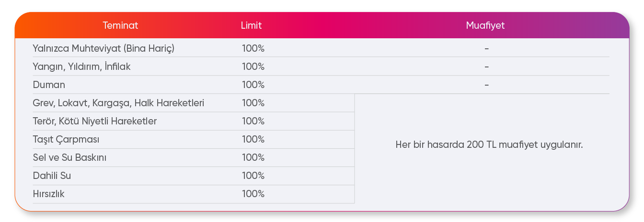644x222 pixels.
Task: Click the Teminat column header
Action: pyautogui.click(x=120, y=26)
